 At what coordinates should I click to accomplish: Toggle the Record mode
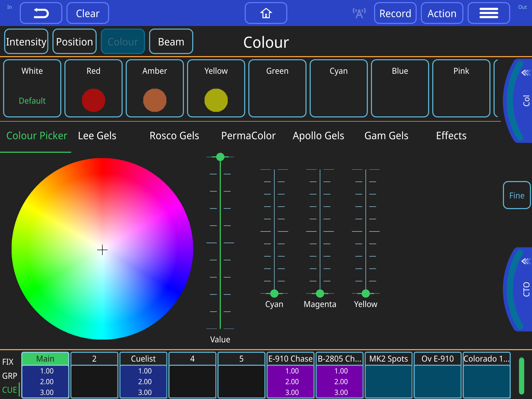[x=395, y=13]
